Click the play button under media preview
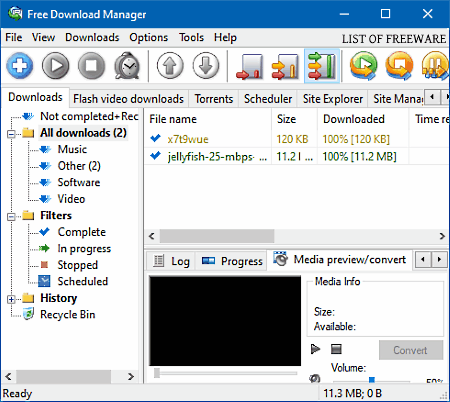 click(x=315, y=349)
